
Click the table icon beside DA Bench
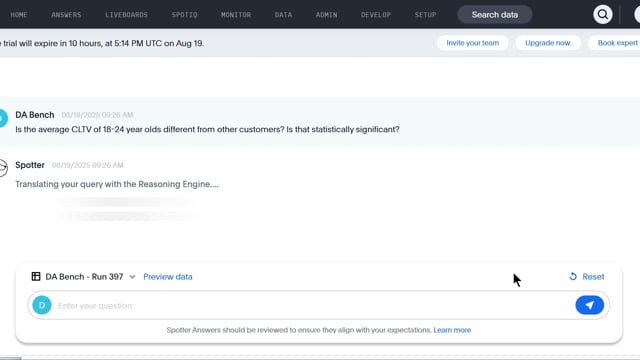pos(36,276)
